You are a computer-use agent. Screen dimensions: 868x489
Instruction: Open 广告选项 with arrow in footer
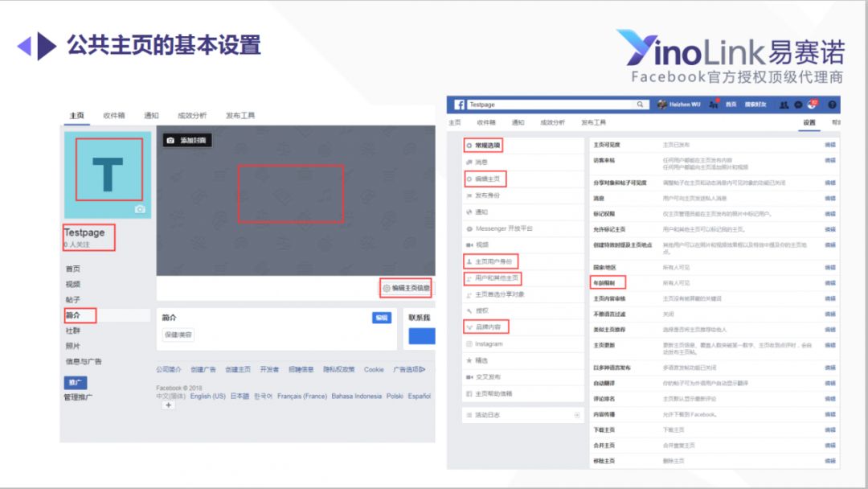tap(409, 369)
